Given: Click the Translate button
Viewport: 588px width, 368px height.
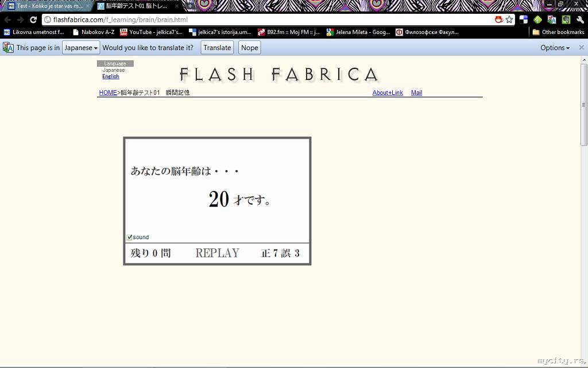Looking at the screenshot, I should pos(217,48).
